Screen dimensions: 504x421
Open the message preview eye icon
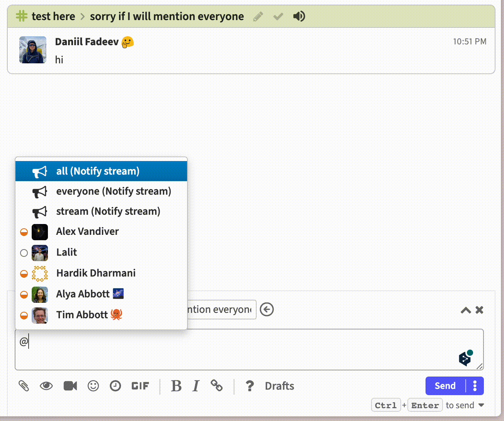click(x=46, y=386)
